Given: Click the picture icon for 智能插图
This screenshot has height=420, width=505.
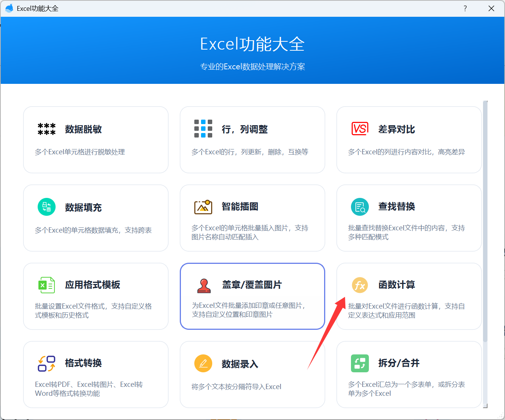Looking at the screenshot, I should coord(203,207).
